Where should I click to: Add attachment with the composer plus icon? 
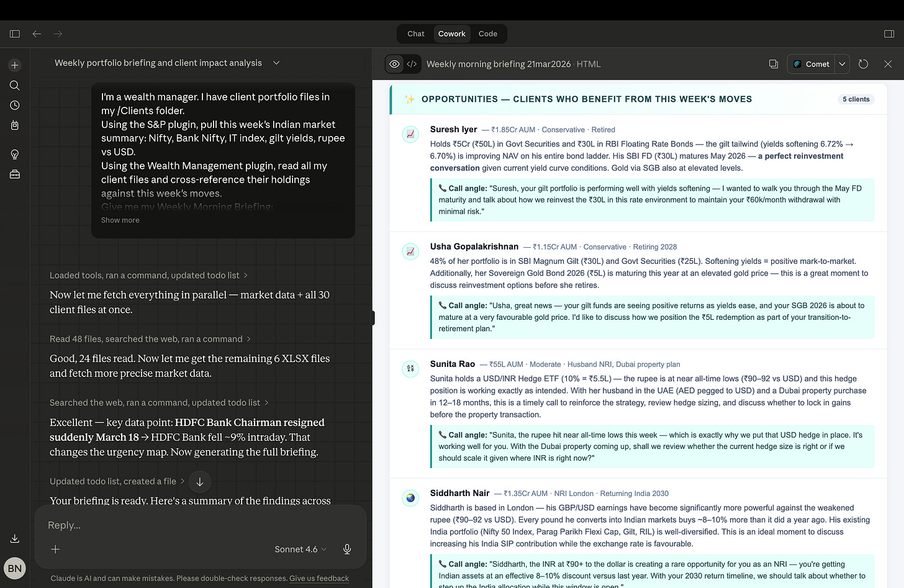(x=55, y=550)
